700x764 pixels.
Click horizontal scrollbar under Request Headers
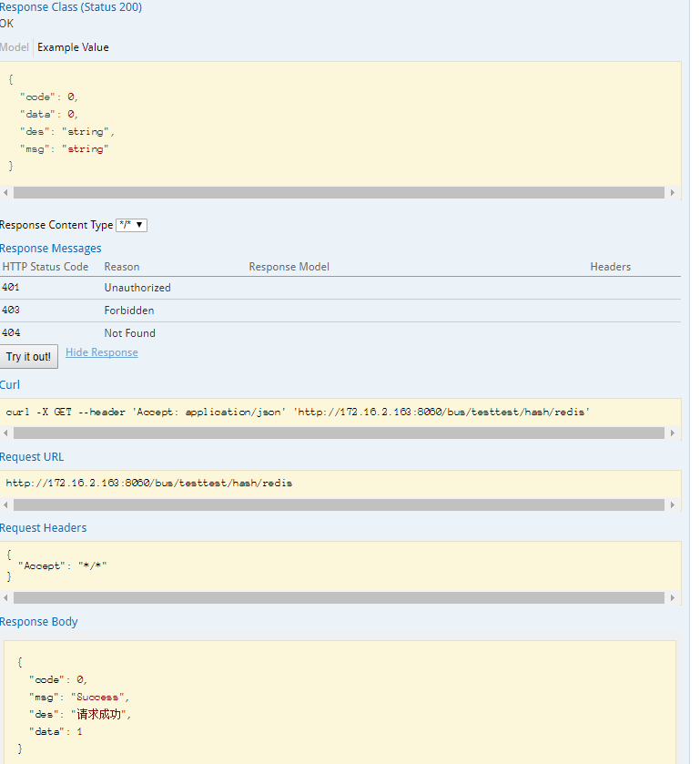pyautogui.click(x=339, y=598)
